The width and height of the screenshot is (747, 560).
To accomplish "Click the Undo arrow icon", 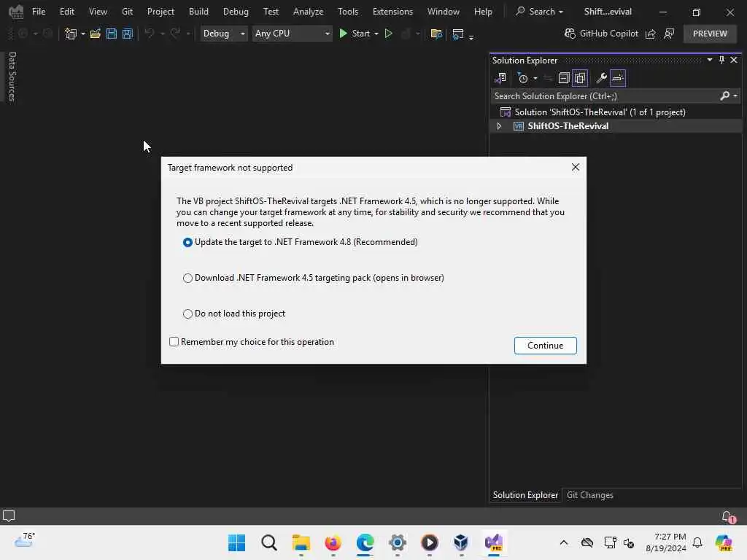I will pos(150,34).
